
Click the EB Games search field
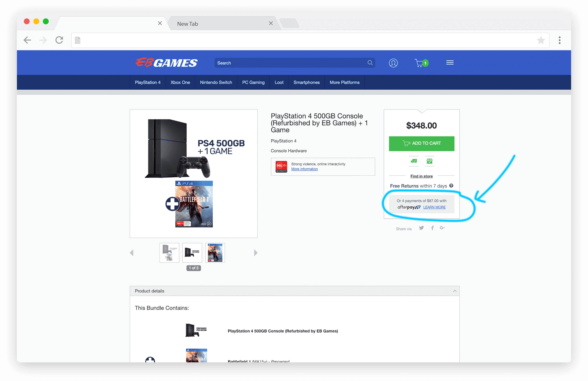[x=295, y=63]
